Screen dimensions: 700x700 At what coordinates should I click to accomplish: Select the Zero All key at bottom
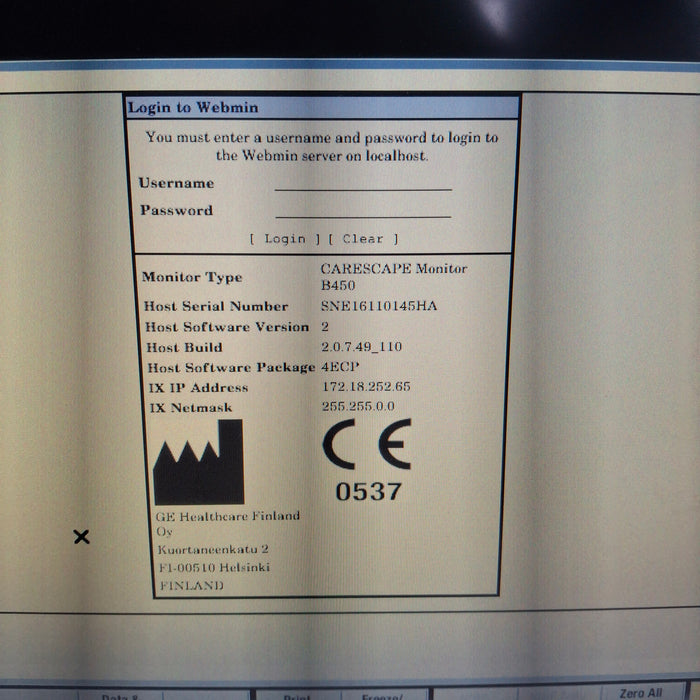coord(640,693)
